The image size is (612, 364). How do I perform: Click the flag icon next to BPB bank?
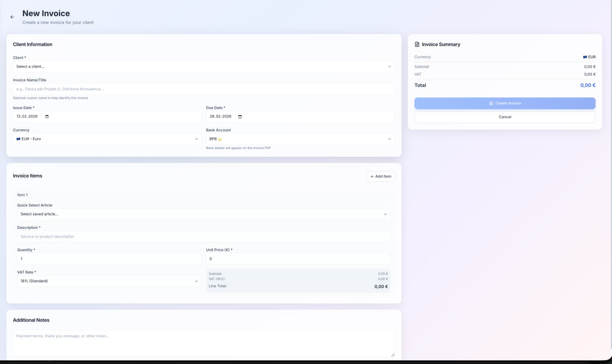(x=220, y=139)
